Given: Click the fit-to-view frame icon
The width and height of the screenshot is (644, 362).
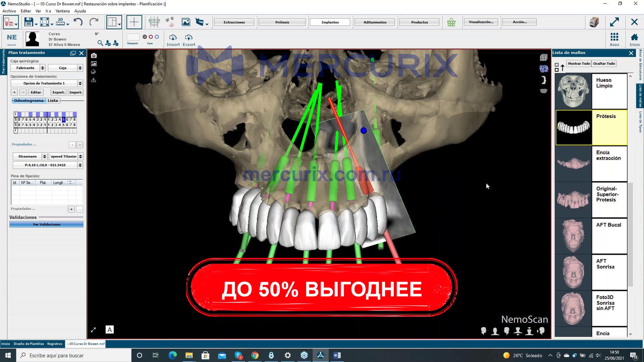Looking at the screenshot, I should (44, 22).
